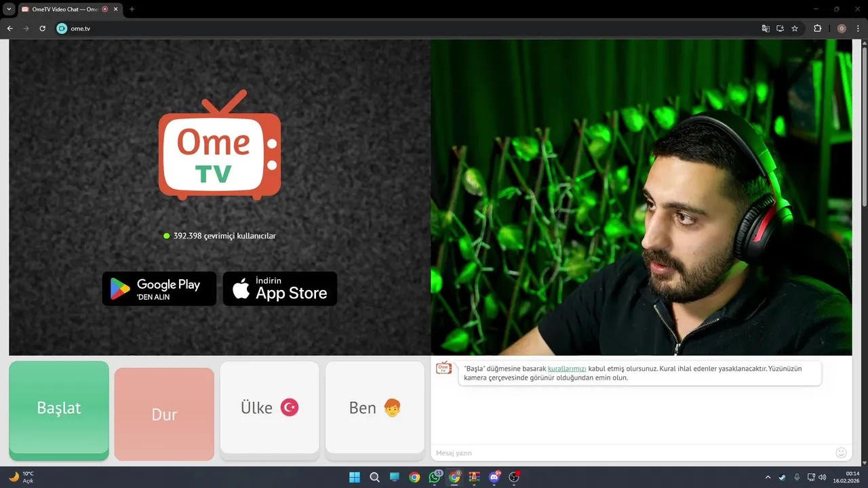Open the monitor app on taskbar
The width and height of the screenshot is (868, 488).
coord(395,477)
